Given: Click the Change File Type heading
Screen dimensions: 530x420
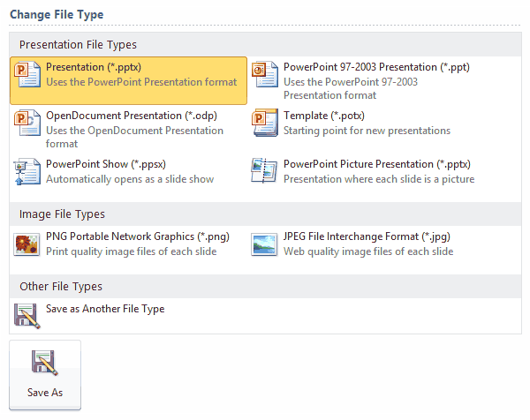Looking at the screenshot, I should 57,14.
